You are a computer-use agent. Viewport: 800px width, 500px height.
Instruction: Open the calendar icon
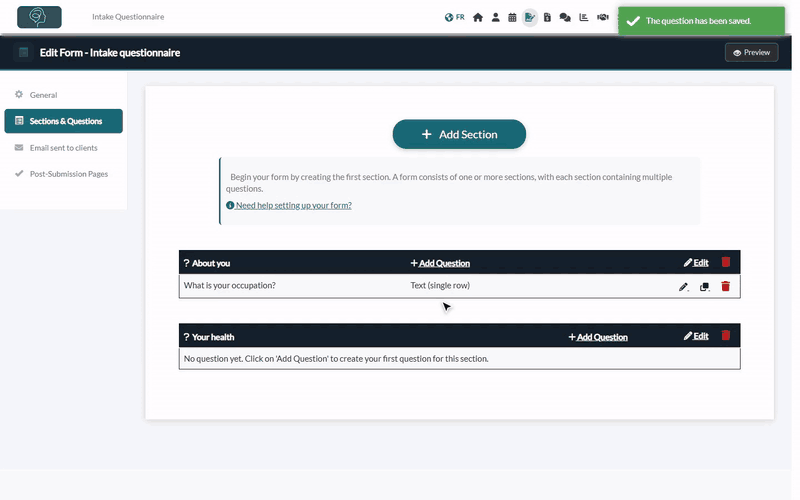[512, 17]
